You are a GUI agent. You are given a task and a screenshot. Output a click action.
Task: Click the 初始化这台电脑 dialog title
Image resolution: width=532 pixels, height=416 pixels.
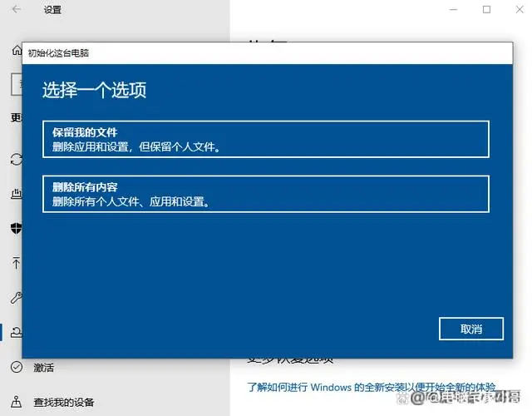58,53
